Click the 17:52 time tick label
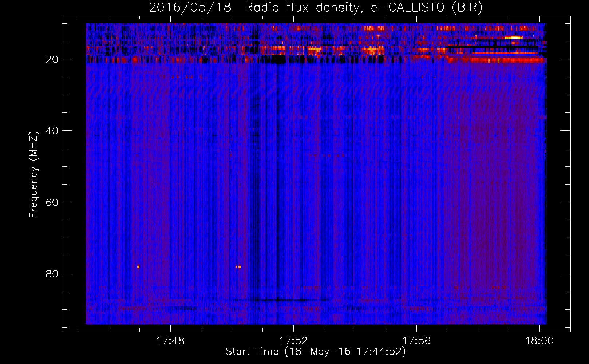The image size is (589, 364). pos(293,341)
